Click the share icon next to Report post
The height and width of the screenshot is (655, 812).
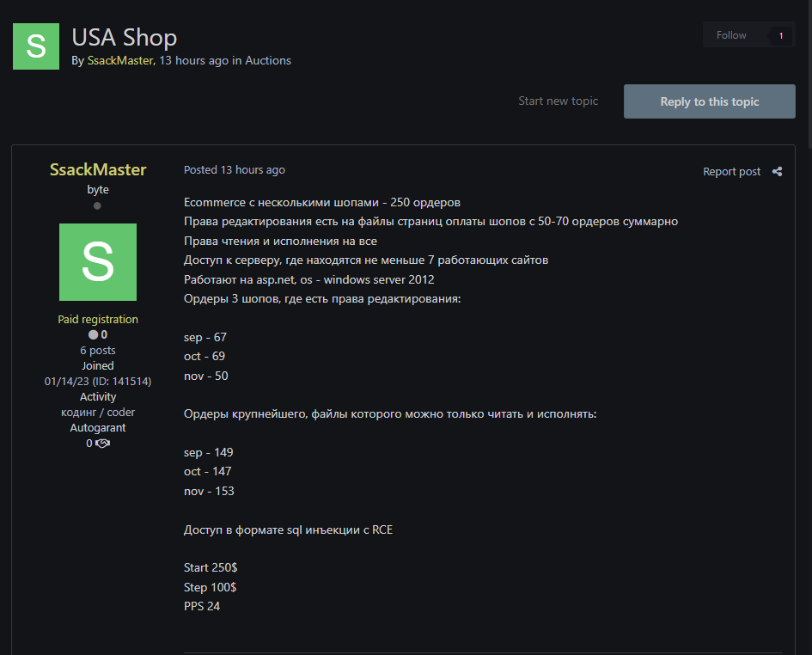(777, 171)
